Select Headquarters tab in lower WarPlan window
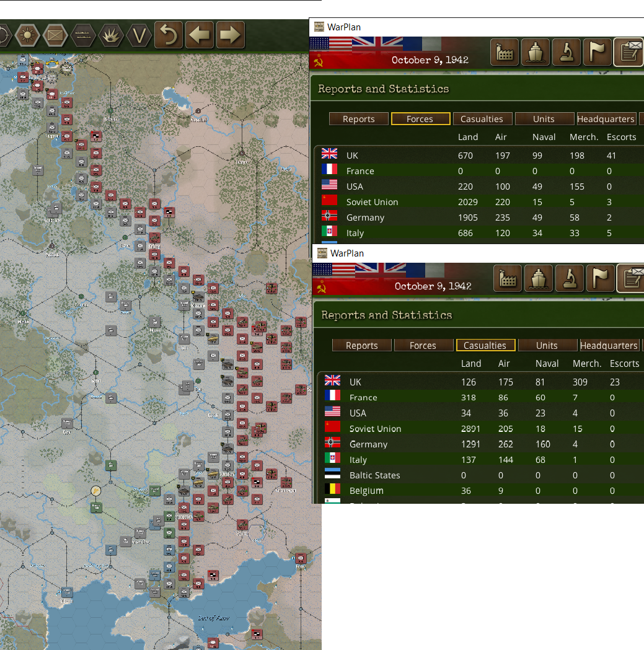 coord(609,345)
